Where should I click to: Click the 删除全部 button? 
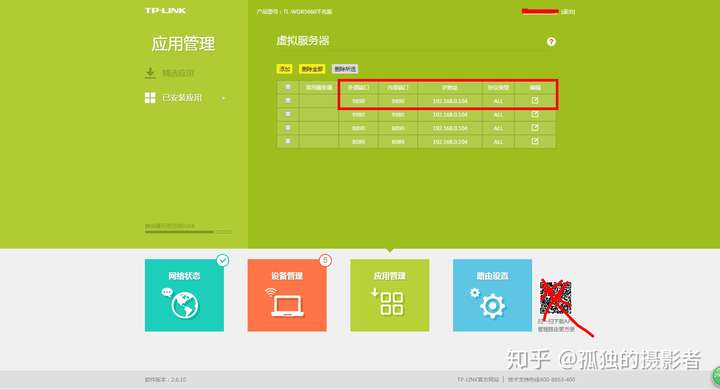coord(312,69)
